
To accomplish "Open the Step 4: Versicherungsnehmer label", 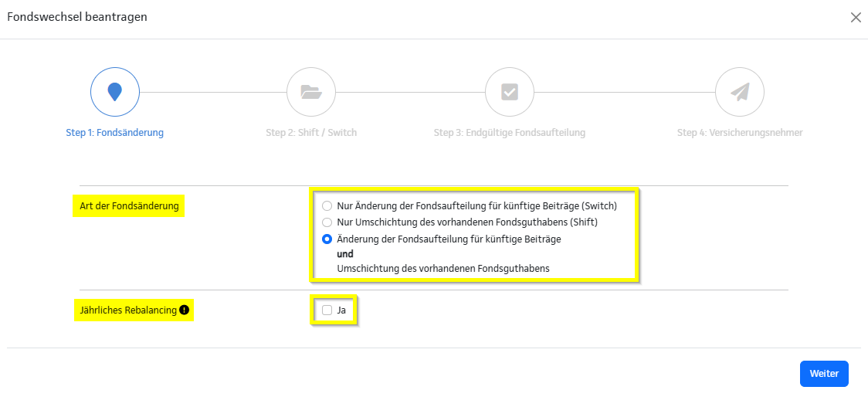I will [740, 133].
